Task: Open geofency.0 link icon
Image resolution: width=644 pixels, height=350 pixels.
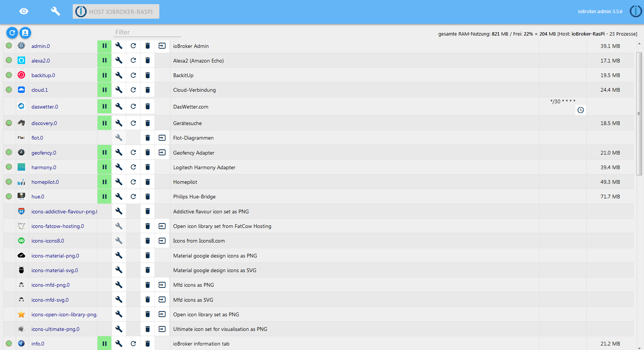Action: tap(162, 152)
